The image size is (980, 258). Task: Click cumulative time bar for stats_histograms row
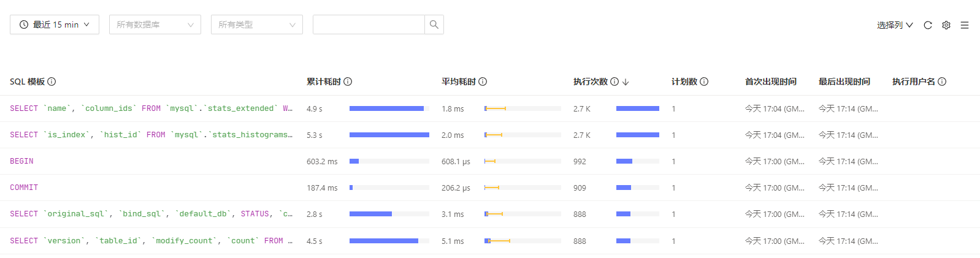click(389, 135)
